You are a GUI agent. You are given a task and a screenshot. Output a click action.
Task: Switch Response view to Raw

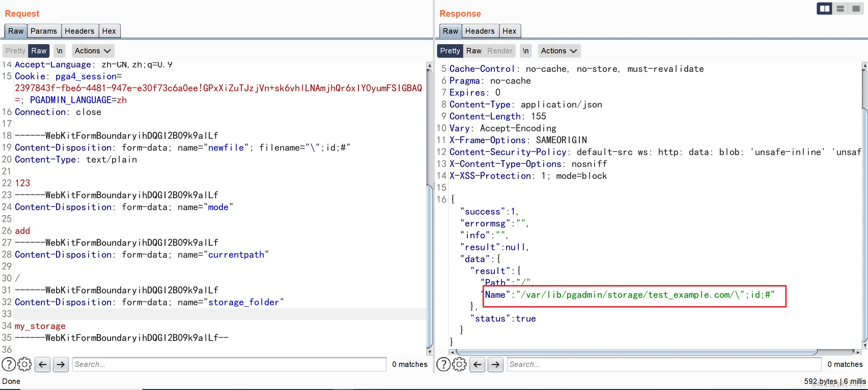(473, 51)
